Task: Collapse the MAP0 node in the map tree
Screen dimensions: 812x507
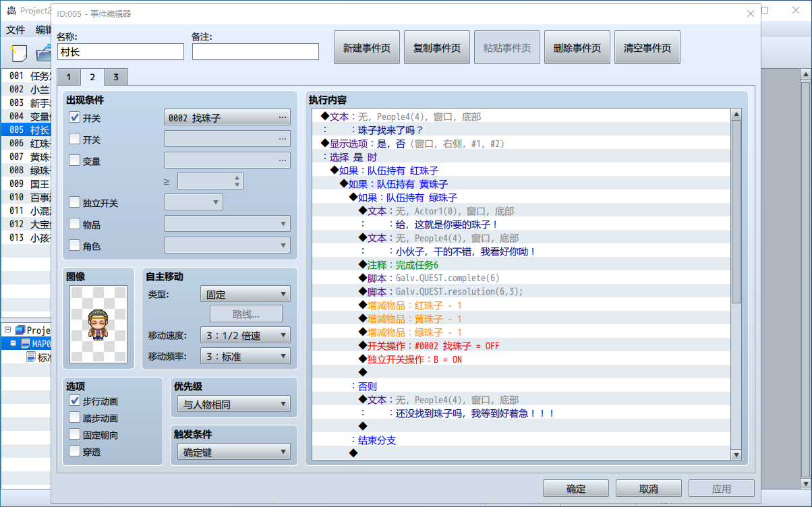Action: pos(13,344)
